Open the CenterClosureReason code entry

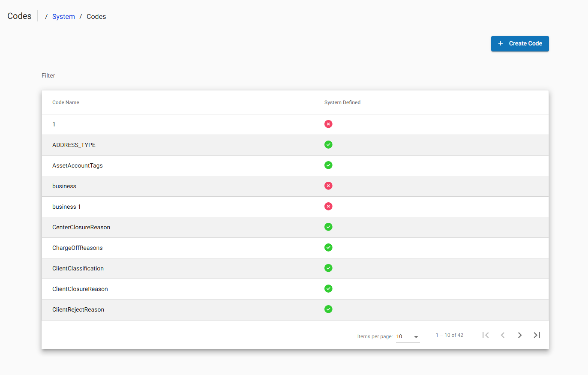pos(81,227)
